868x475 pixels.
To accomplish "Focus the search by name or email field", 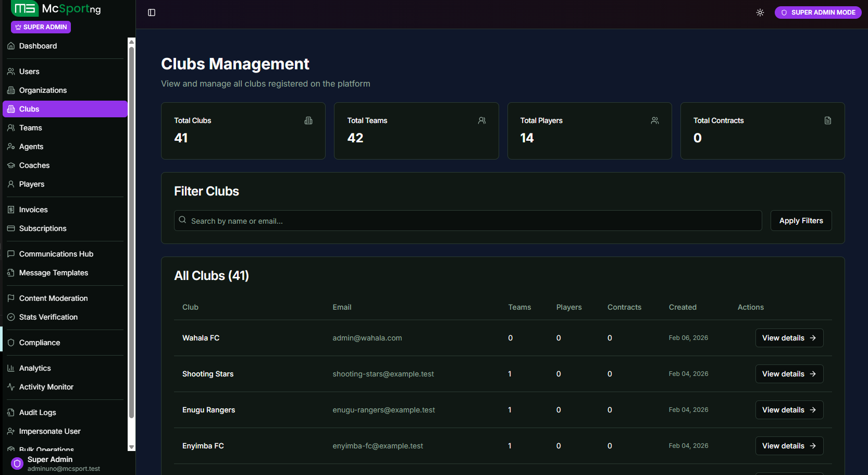I will [x=467, y=221].
